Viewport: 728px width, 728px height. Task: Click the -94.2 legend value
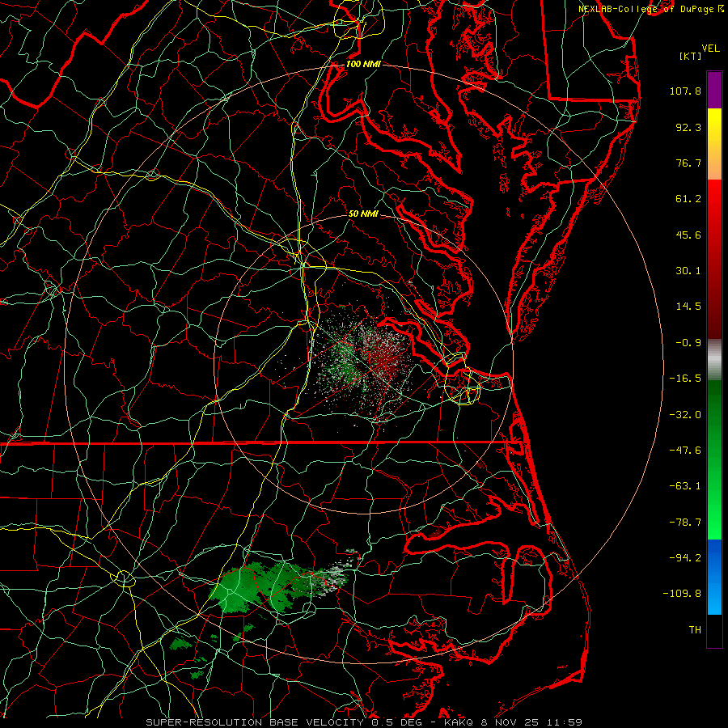click(x=685, y=558)
